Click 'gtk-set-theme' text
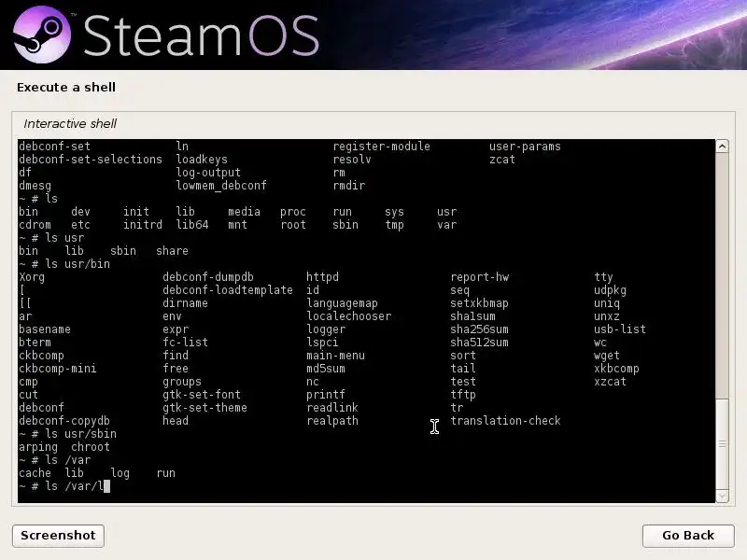The height and width of the screenshot is (560, 747). click(x=204, y=408)
